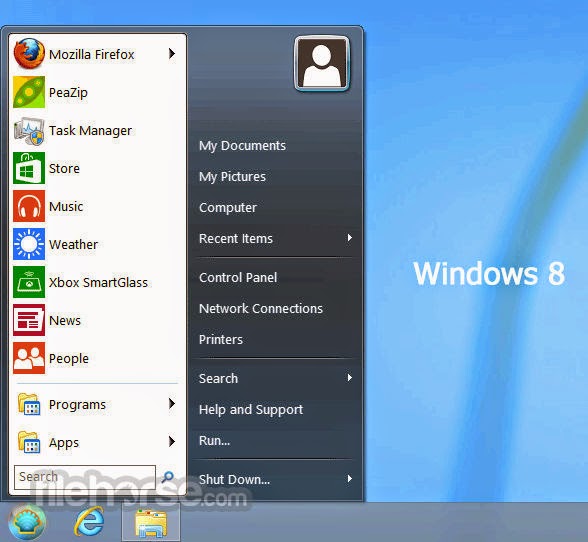This screenshot has height=542, width=588.
Task: Open Help and Support
Action: pyautogui.click(x=251, y=410)
